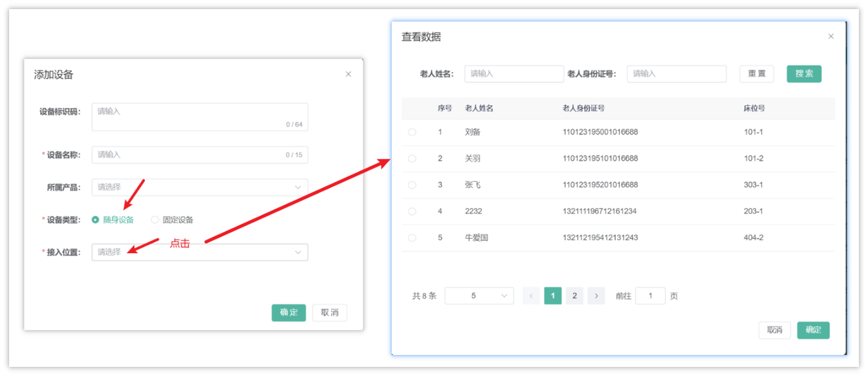Image resolution: width=868 pixels, height=376 pixels.
Task: Select radio button for 牛爱国 row
Action: point(412,238)
